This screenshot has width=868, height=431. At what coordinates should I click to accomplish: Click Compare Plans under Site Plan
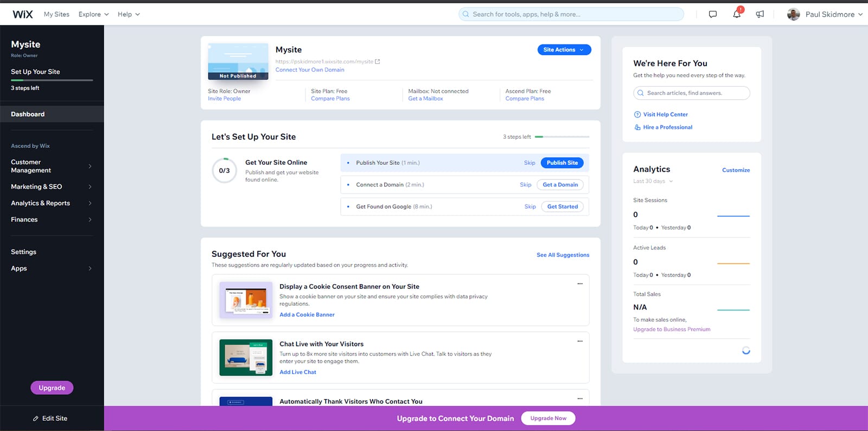[330, 99]
